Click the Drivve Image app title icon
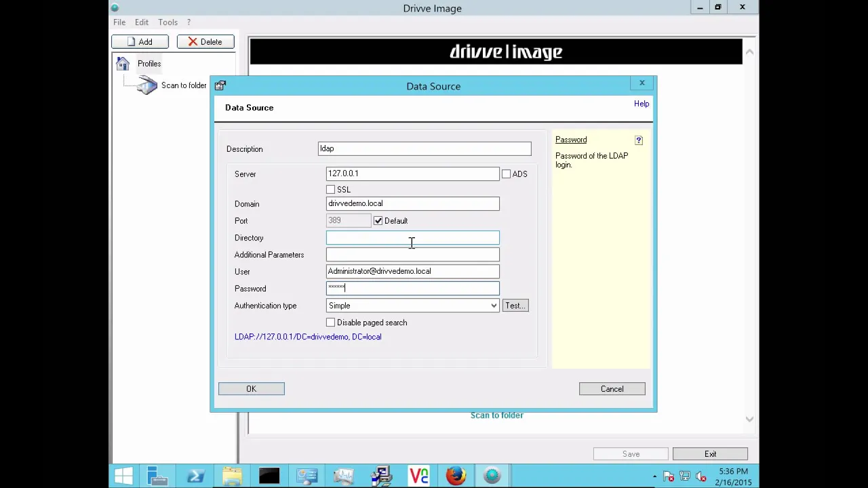The height and width of the screenshot is (488, 868). pyautogui.click(x=115, y=8)
